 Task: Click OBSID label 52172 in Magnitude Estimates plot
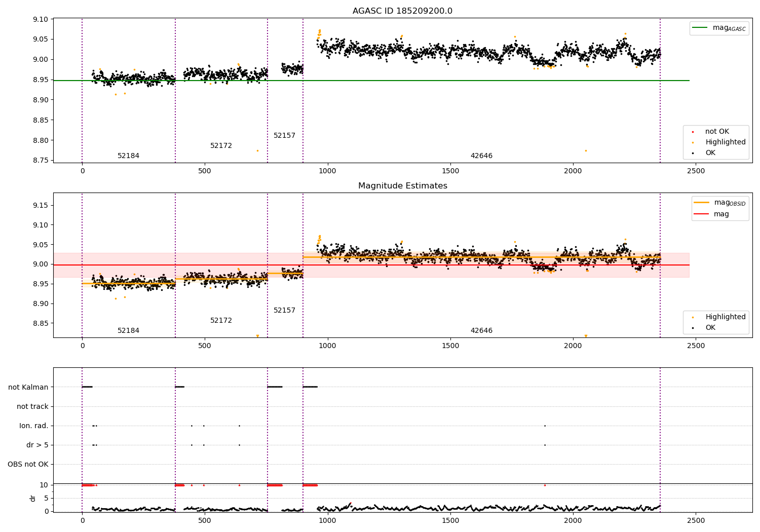(x=221, y=321)
